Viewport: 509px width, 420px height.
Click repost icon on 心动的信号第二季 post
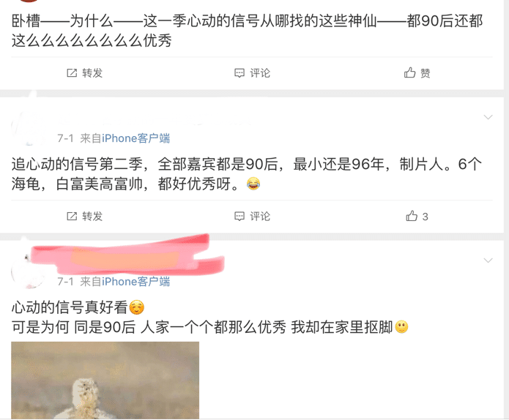pos(72,216)
